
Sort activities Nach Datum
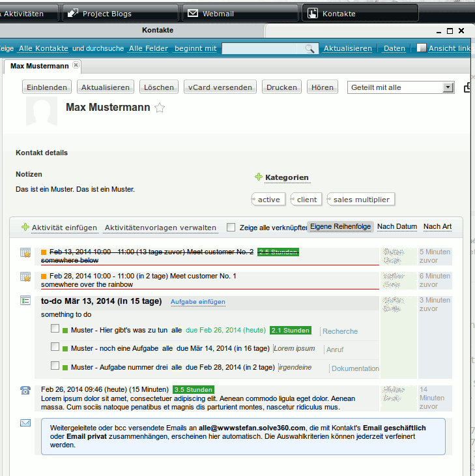tap(397, 227)
